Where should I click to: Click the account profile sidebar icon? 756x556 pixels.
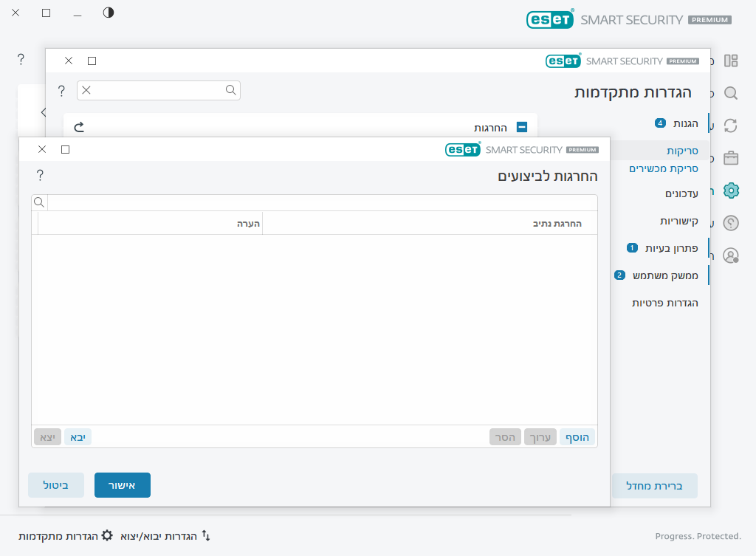[x=731, y=255]
